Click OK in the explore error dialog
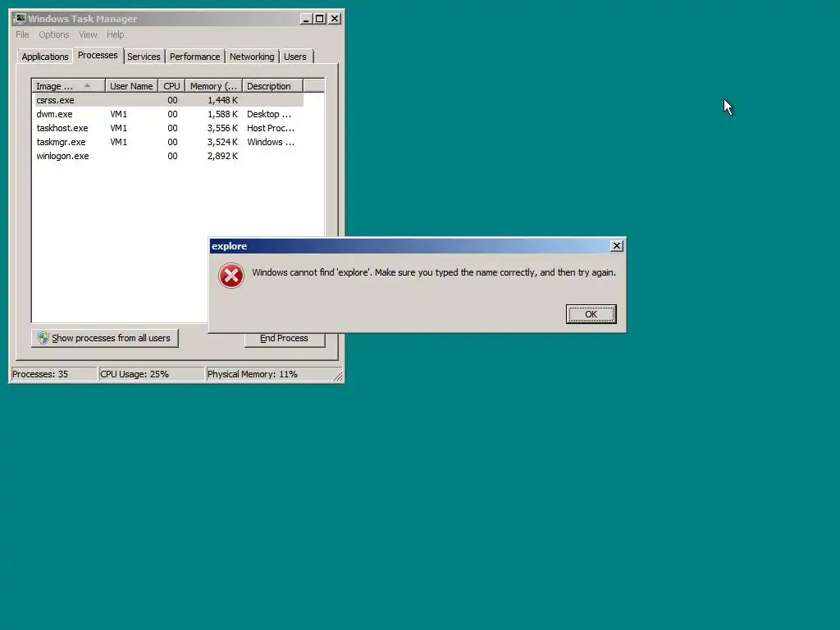This screenshot has height=630, width=840. pyautogui.click(x=591, y=314)
